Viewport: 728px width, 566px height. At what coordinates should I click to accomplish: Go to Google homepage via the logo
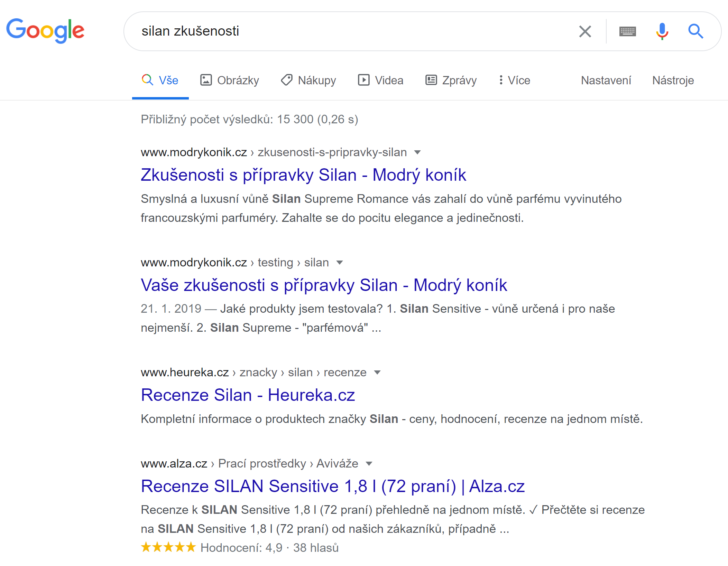pyautogui.click(x=45, y=30)
